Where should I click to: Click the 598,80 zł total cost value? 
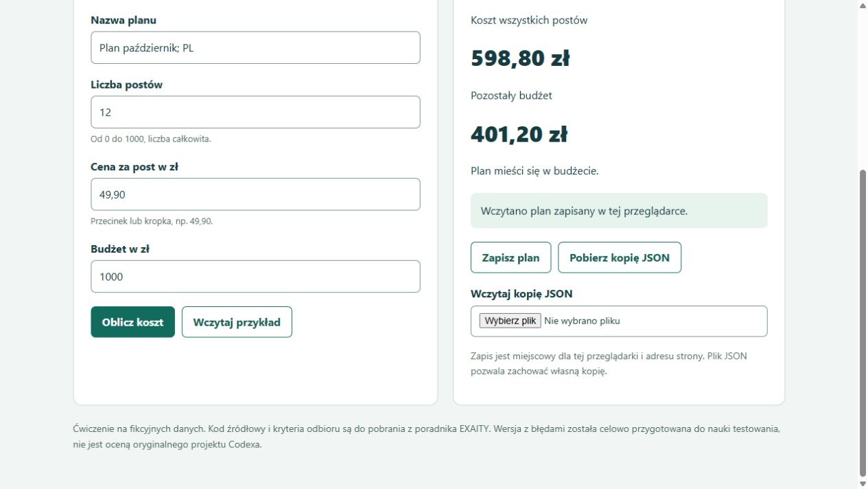tap(520, 58)
